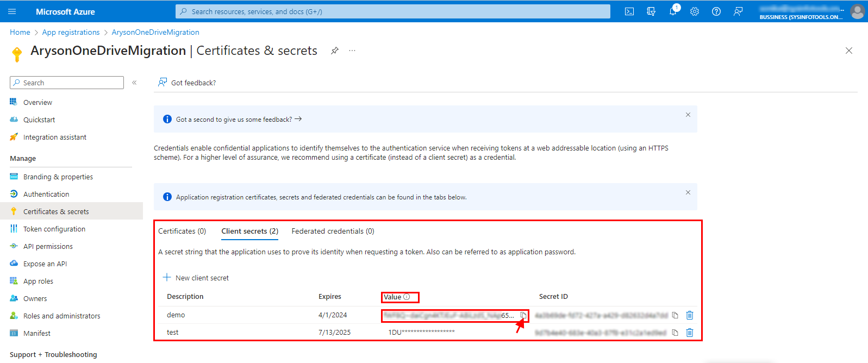Dismiss the feedback request banner
868x363 pixels.
688,115
